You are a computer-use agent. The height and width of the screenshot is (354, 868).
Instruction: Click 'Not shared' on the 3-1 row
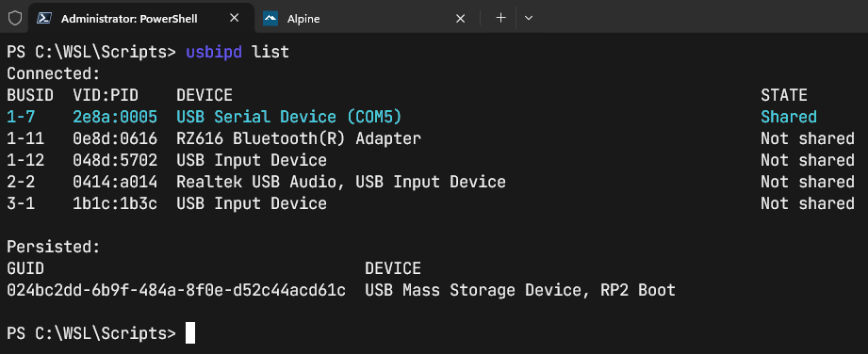[x=808, y=203]
